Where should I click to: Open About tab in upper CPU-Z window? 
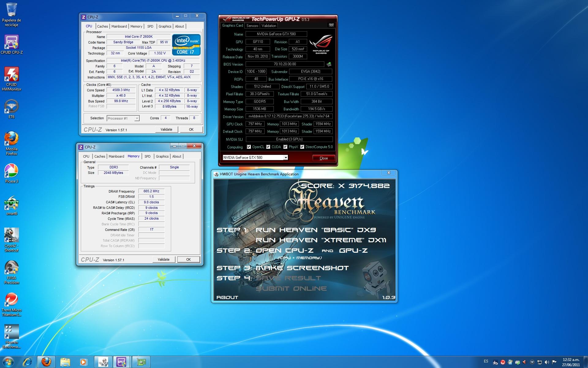pos(179,26)
